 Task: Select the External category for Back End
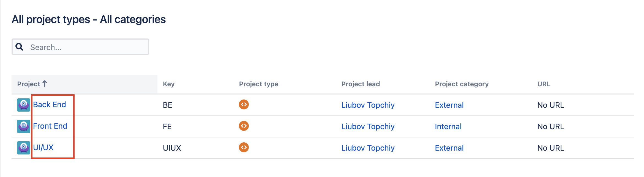pos(449,105)
